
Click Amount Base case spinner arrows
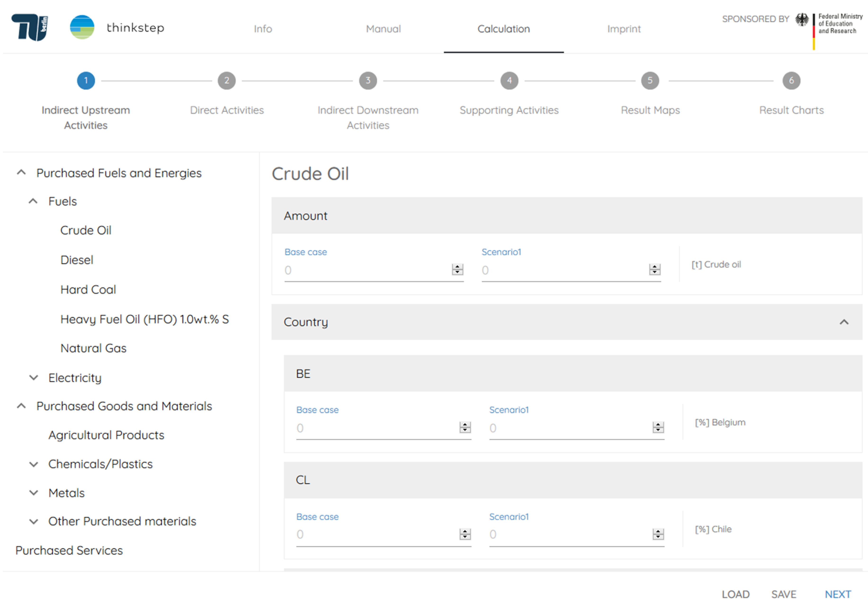457,269
